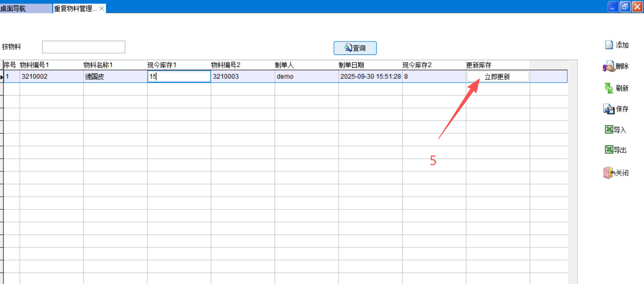The height and width of the screenshot is (284, 644).
Task: Click the row indicator arrow for row 1
Action: (2, 77)
